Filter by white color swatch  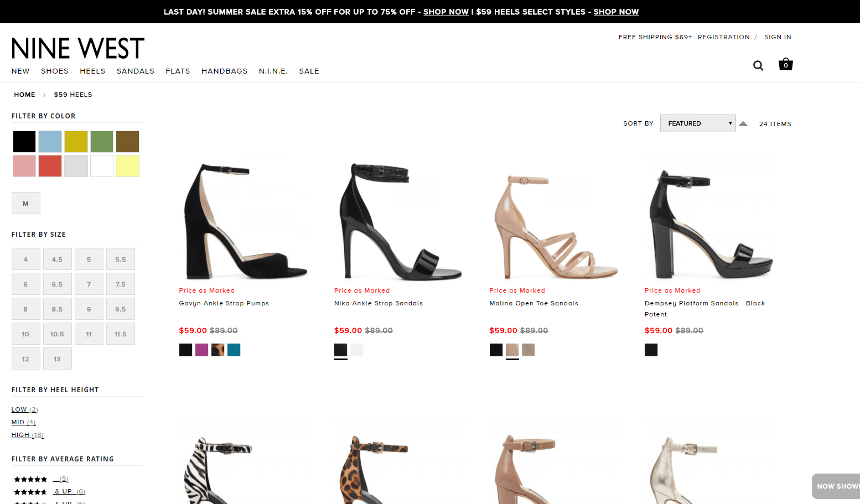102,166
